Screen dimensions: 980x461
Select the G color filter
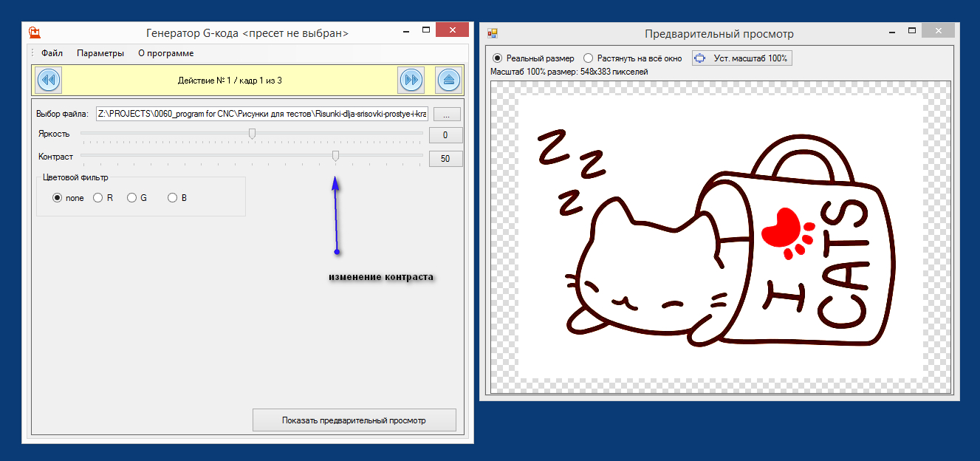point(137,198)
